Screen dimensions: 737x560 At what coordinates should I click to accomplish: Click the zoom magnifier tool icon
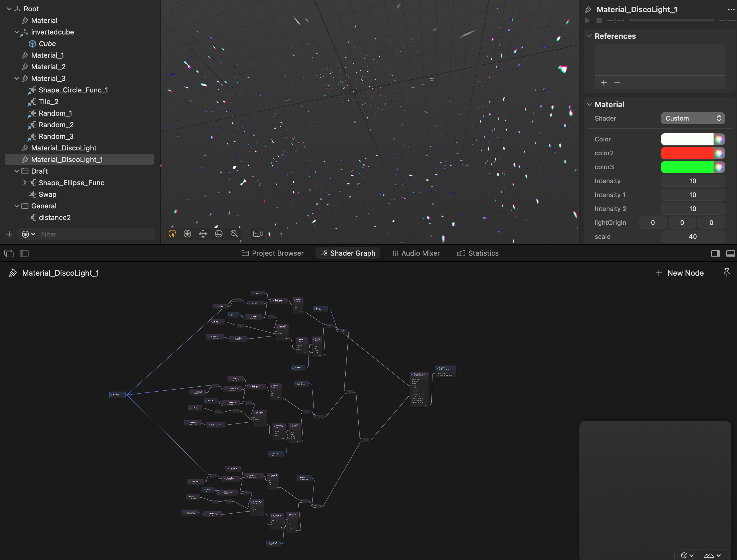pos(234,234)
